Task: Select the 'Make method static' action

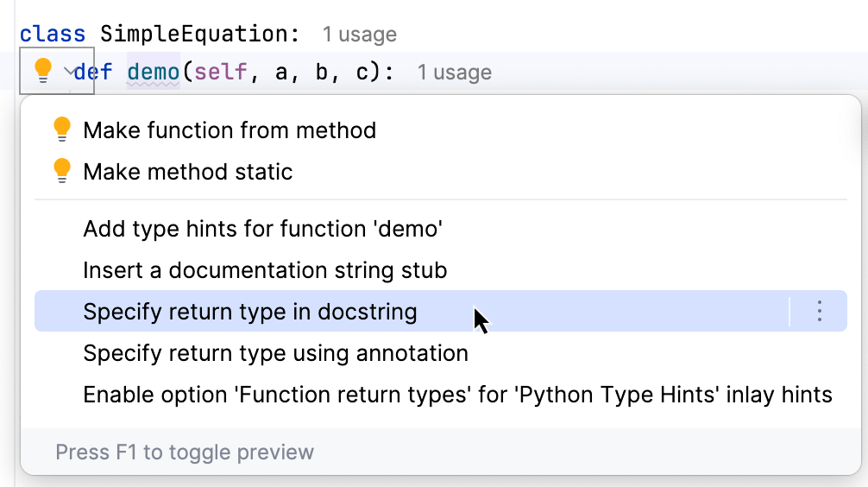Action: pyautogui.click(x=188, y=172)
